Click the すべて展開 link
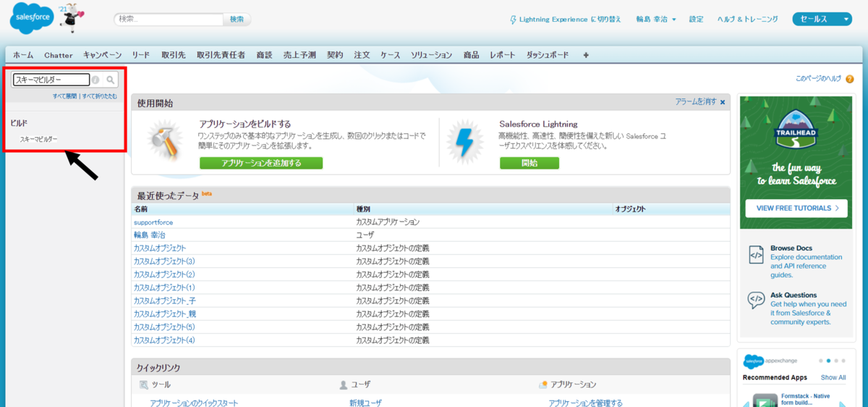868x407 pixels. point(64,96)
